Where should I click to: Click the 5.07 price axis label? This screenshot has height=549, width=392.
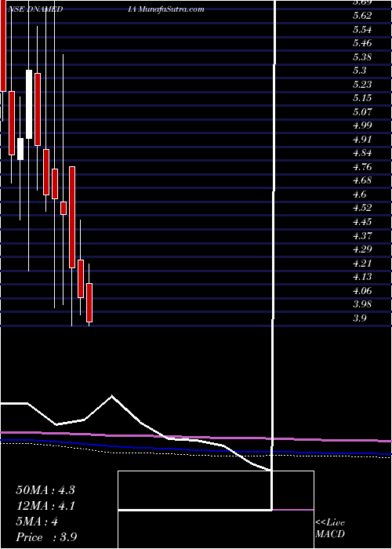[362, 112]
